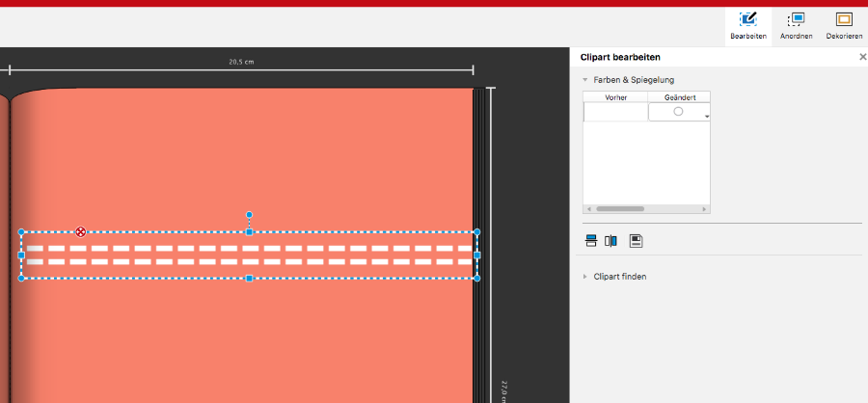The width and height of the screenshot is (868, 403).
Task: Click the color table scroll-left arrow
Action: [x=588, y=208]
